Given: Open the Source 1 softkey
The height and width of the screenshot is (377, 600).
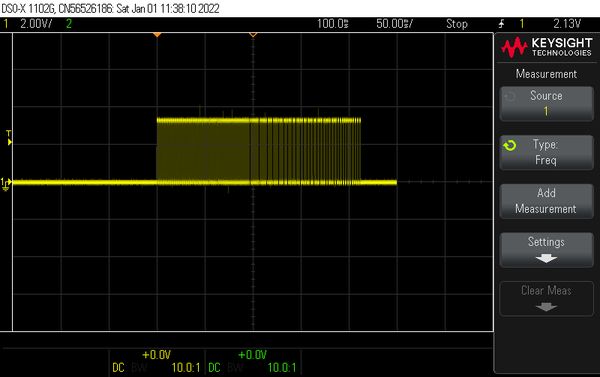Looking at the screenshot, I should [546, 103].
